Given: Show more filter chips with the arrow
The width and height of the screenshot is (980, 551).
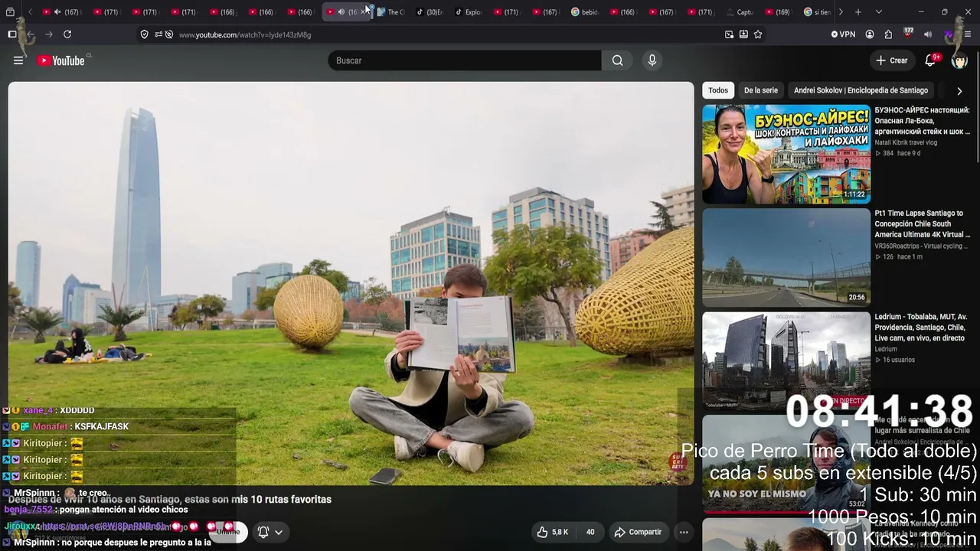Looking at the screenshot, I should (959, 91).
